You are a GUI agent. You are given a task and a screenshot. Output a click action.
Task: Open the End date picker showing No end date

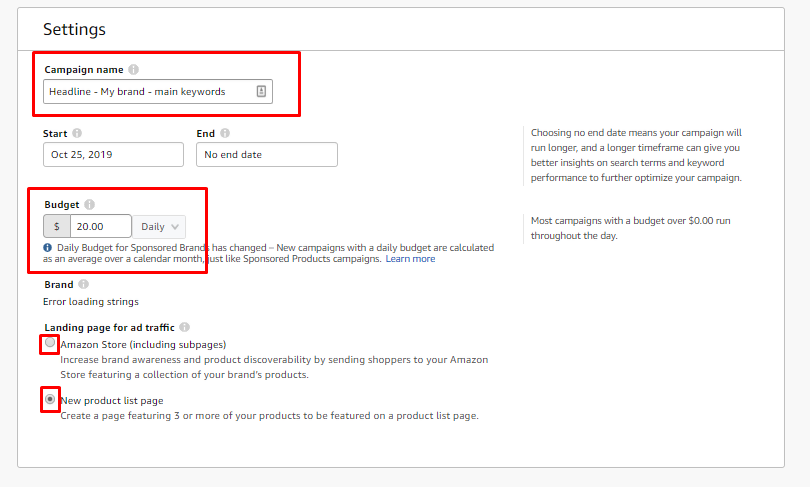pos(267,154)
